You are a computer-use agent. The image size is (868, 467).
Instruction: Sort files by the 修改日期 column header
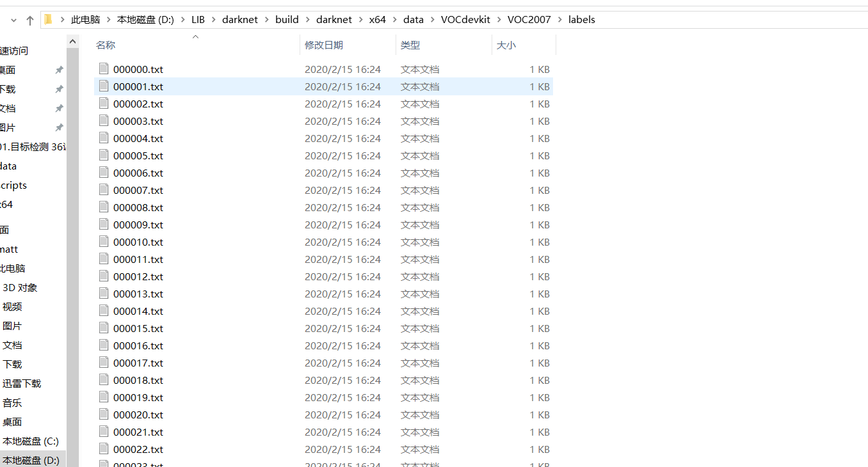[324, 45]
